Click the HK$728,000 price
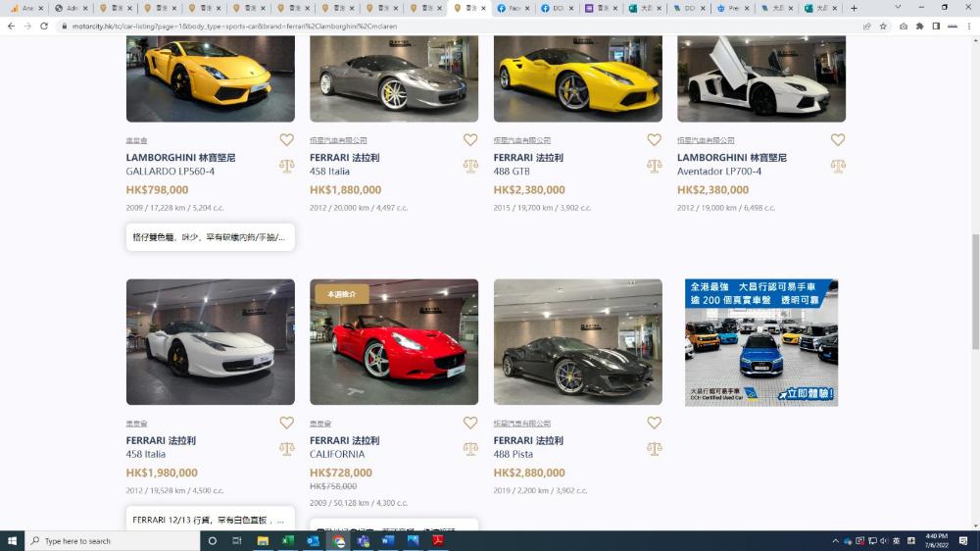980x551 pixels. [341, 473]
